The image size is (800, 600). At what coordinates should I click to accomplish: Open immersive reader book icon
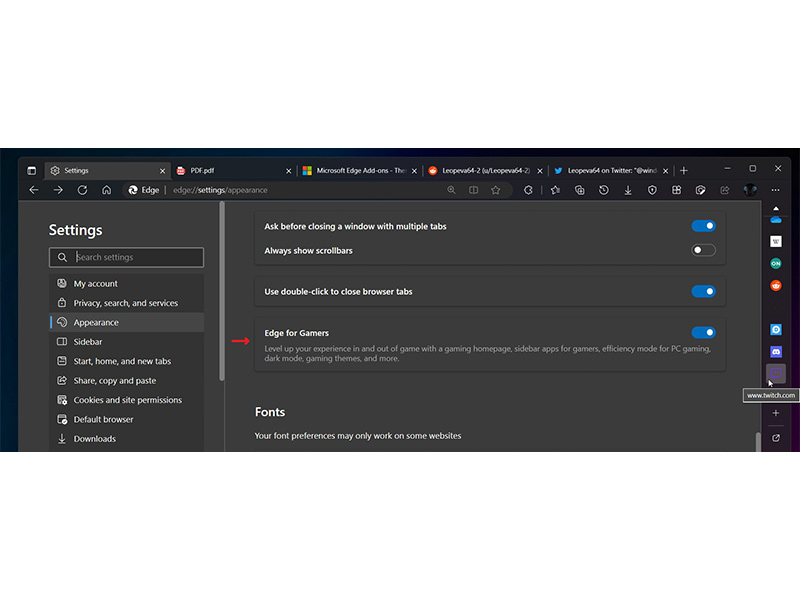pyautogui.click(x=473, y=190)
